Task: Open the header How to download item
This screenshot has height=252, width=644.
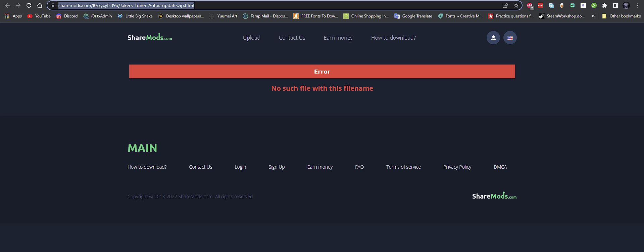Action: pyautogui.click(x=393, y=38)
